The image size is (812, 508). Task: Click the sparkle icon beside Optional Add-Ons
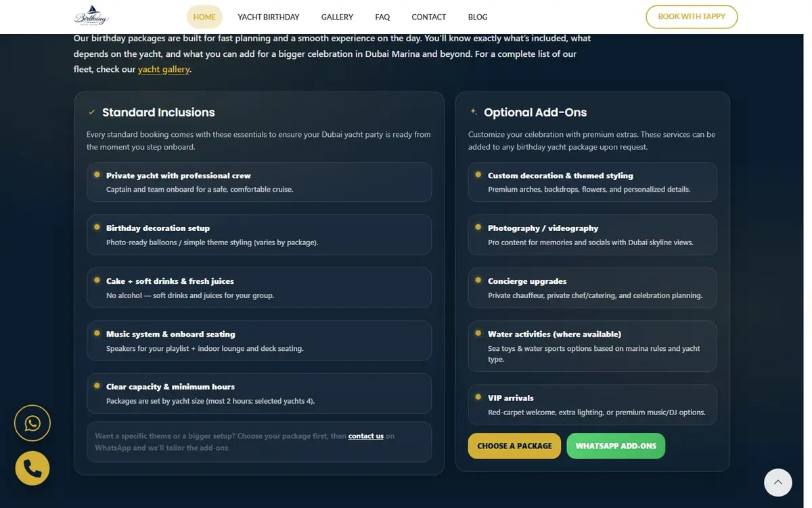pyautogui.click(x=474, y=112)
